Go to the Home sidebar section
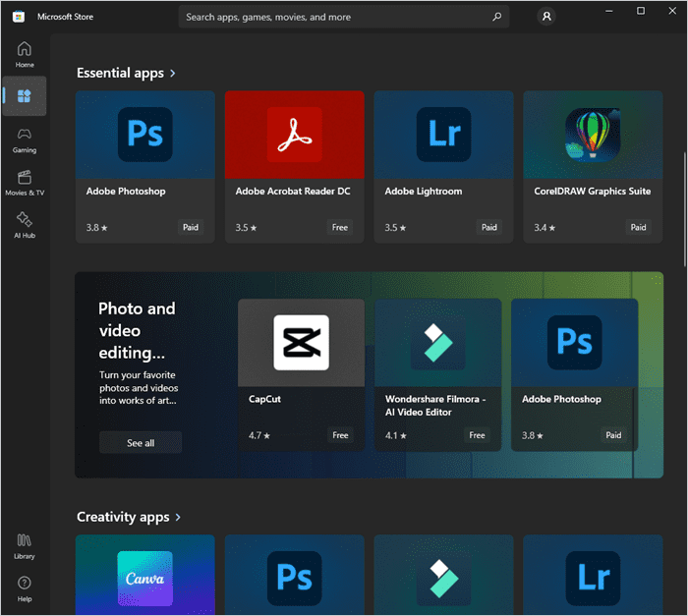Viewport: 688px width, 616px height. click(25, 54)
